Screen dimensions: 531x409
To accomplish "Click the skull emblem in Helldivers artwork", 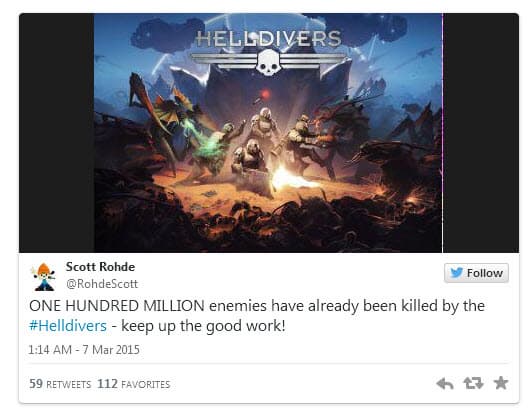I will [268, 62].
